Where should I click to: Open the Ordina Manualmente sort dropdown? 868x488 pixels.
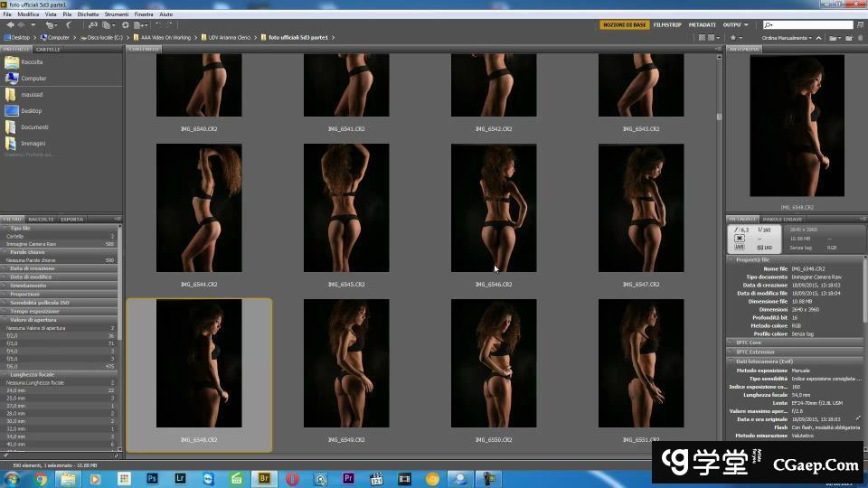click(x=787, y=38)
